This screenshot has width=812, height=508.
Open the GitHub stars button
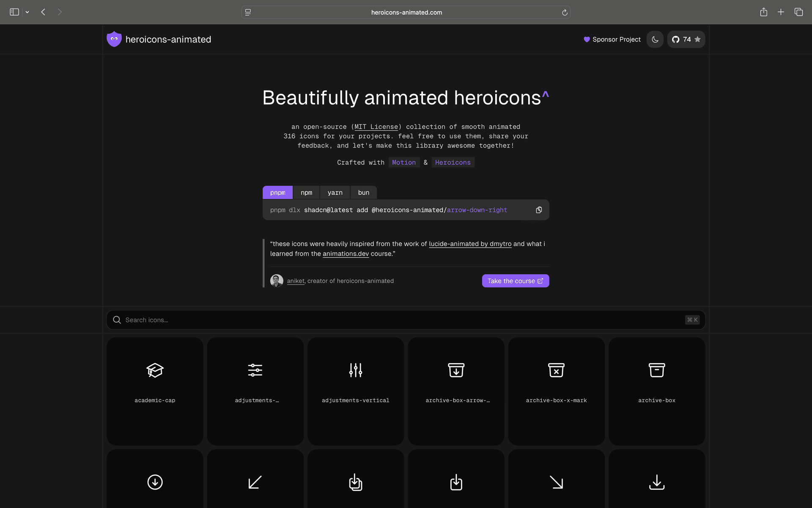point(686,39)
